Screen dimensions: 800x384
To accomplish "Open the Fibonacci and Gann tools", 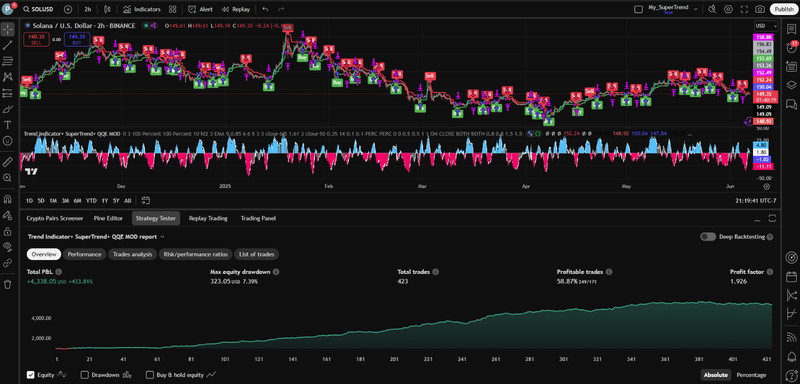I will [8, 61].
